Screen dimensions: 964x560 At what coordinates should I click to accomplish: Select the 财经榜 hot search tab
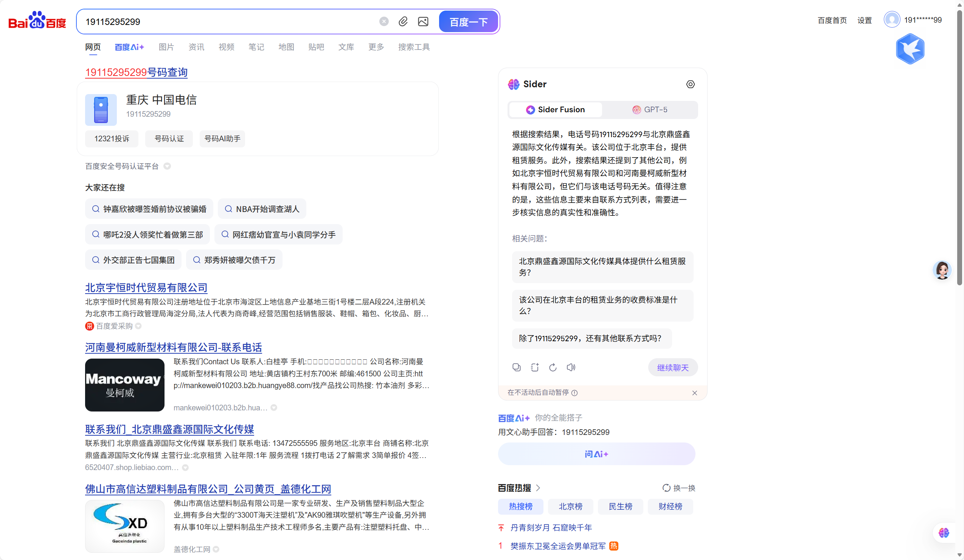tap(670, 506)
